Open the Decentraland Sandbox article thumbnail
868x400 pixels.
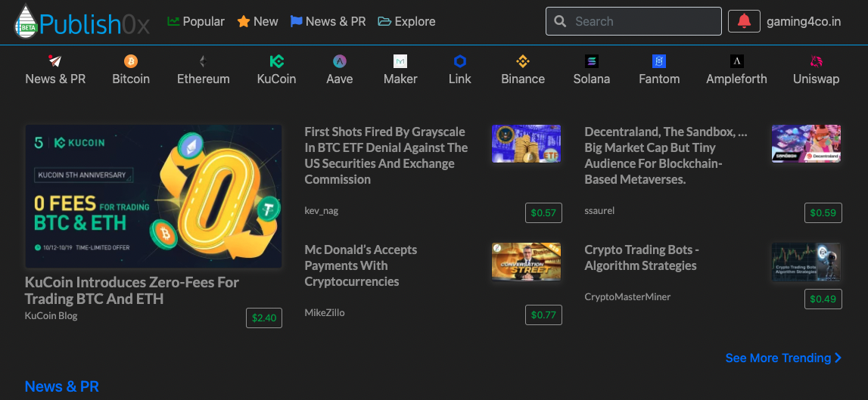coord(806,144)
